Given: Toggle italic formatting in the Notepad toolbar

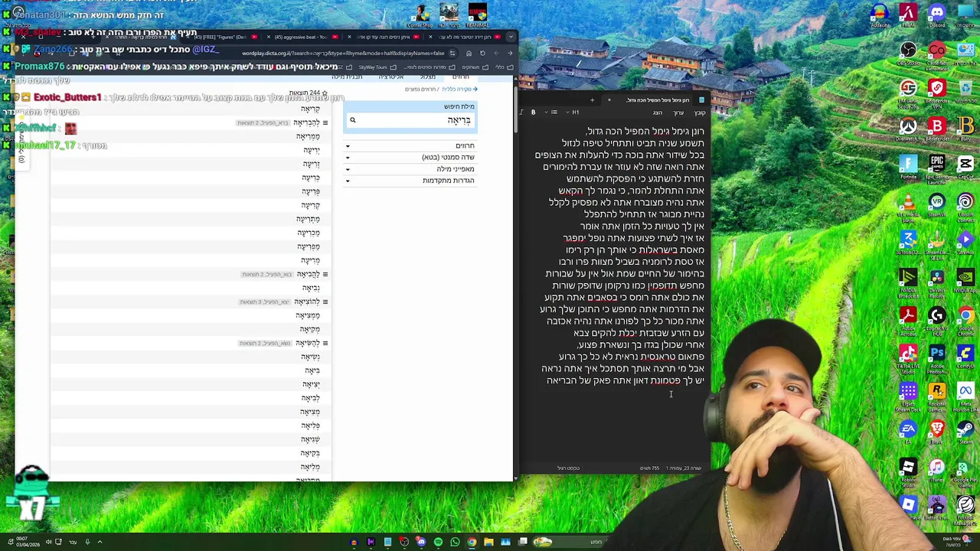Looking at the screenshot, I should click(x=521, y=112).
